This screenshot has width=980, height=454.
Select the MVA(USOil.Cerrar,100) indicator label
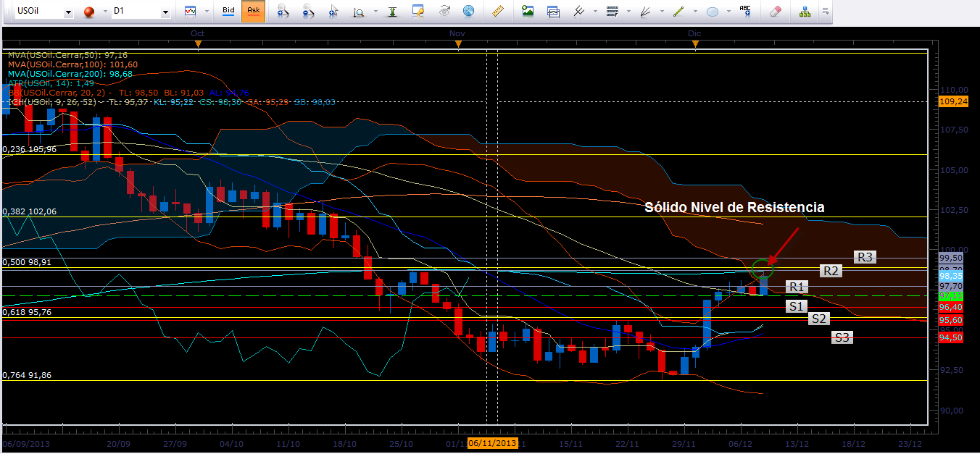(x=72, y=64)
